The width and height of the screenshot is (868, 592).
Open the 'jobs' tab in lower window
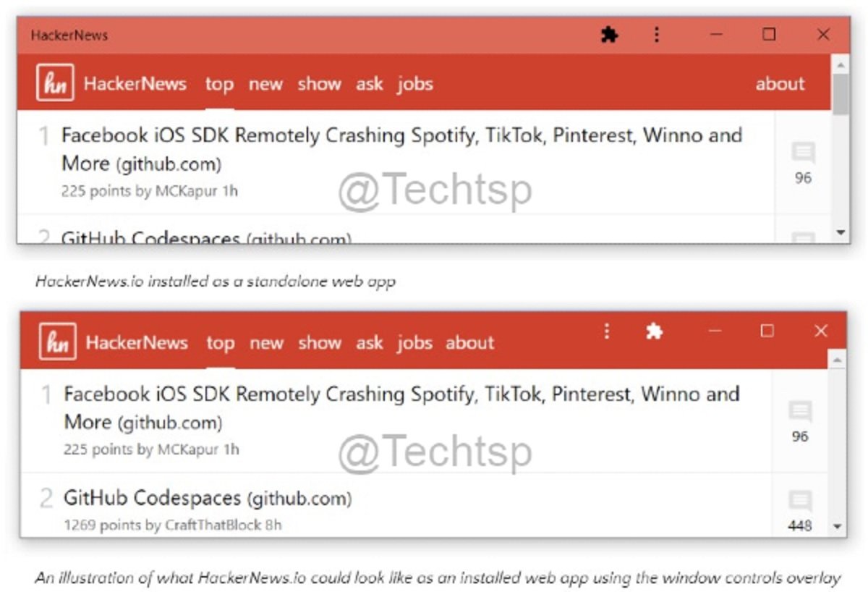pyautogui.click(x=414, y=343)
